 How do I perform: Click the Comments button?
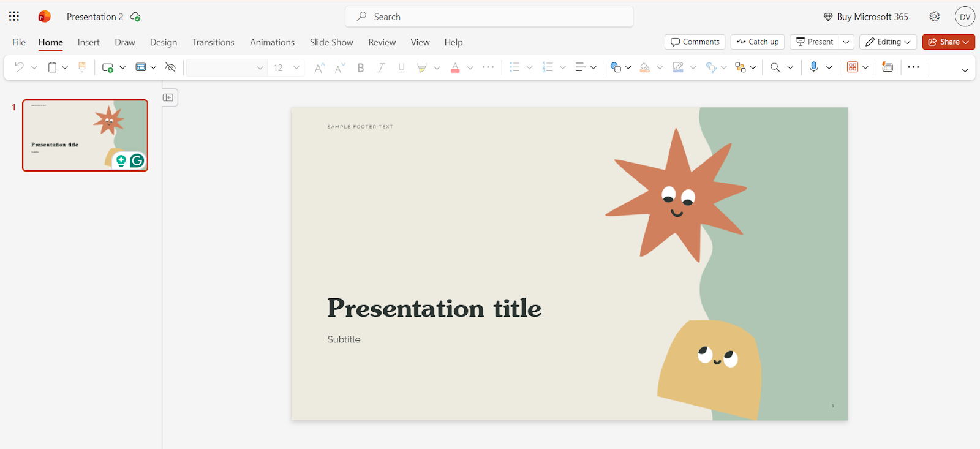(x=695, y=42)
